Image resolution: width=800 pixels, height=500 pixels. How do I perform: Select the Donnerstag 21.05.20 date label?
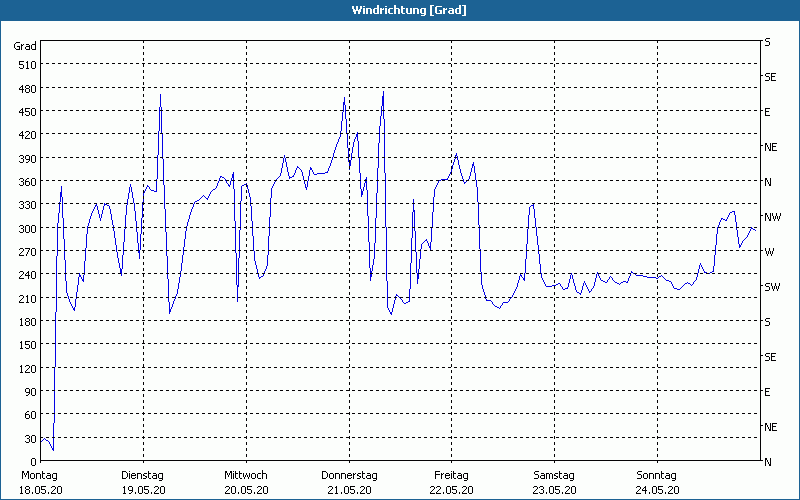point(349,482)
